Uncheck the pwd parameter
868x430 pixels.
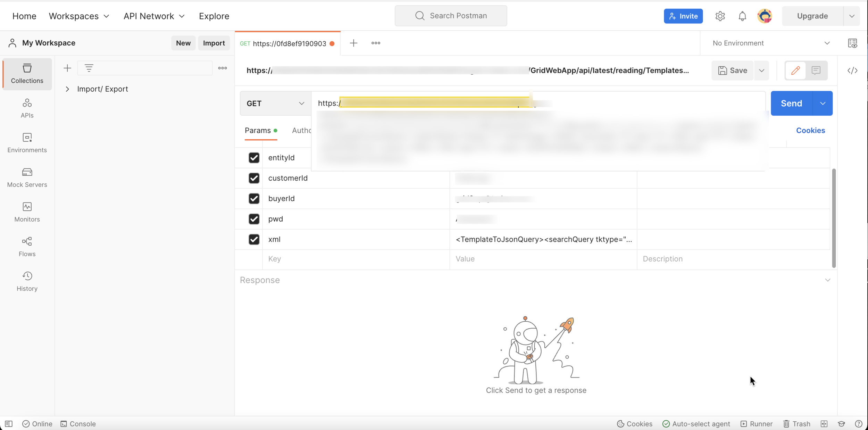click(x=254, y=219)
